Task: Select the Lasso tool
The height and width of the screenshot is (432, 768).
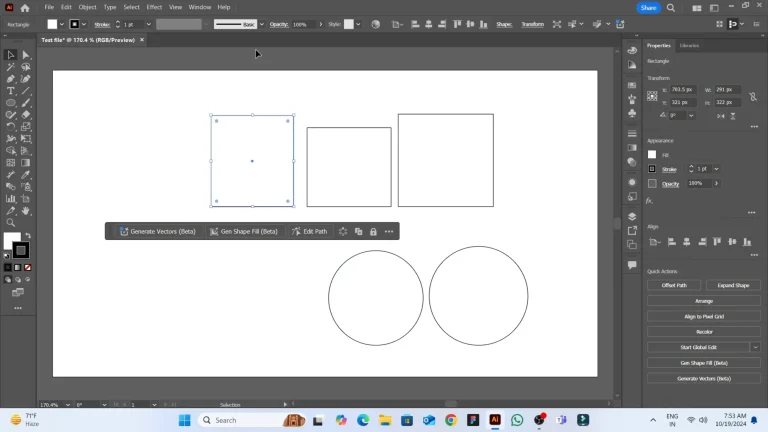Action: coord(26,67)
